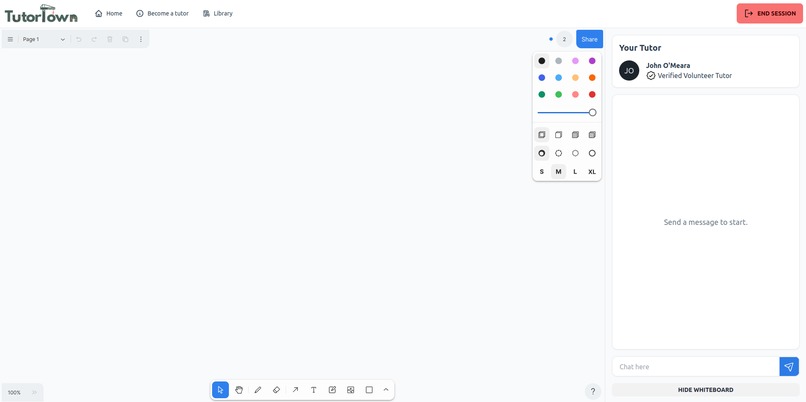Set stroke size to S
Viewport: 806px width, 402px height.
pyautogui.click(x=542, y=172)
